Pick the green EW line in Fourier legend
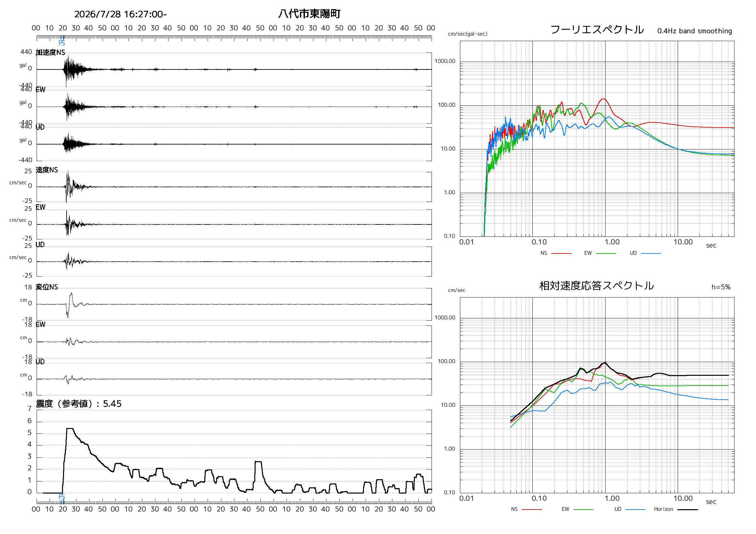Viewport: 756px width, 534px height. pyautogui.click(x=606, y=253)
